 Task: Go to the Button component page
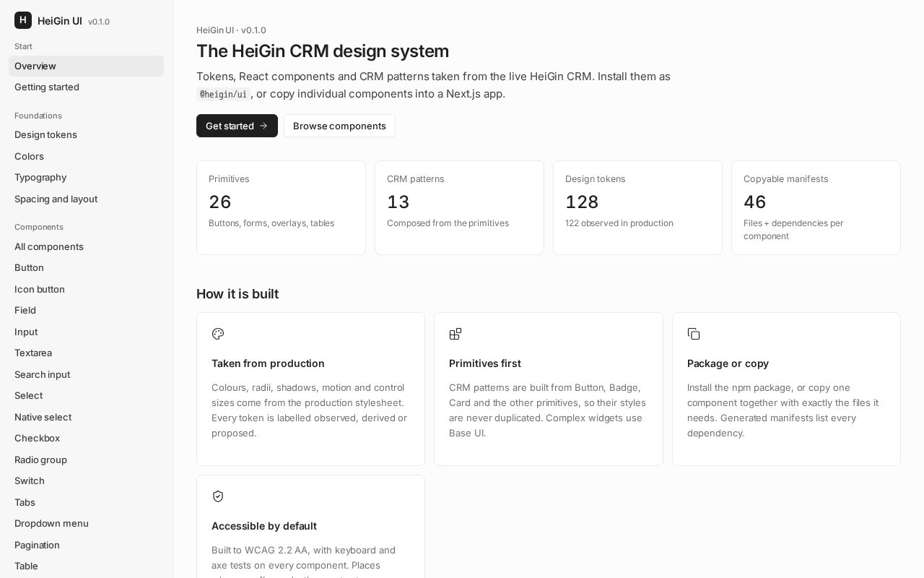[86, 267]
